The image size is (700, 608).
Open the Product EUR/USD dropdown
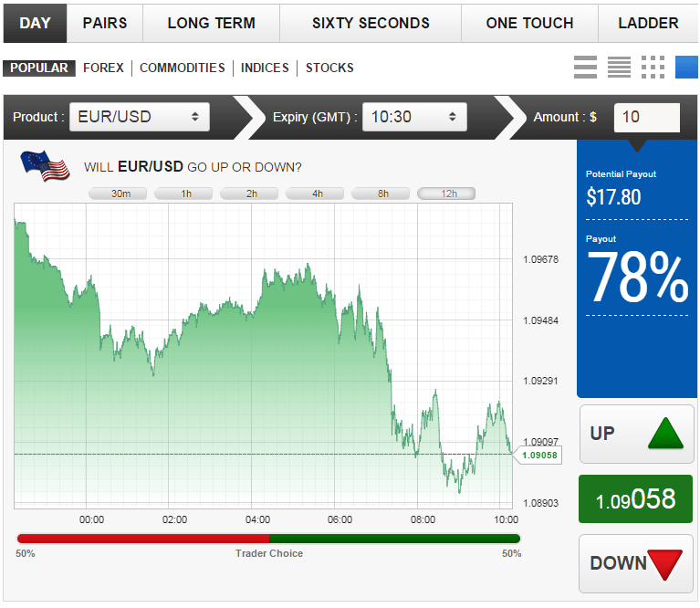coord(140,117)
